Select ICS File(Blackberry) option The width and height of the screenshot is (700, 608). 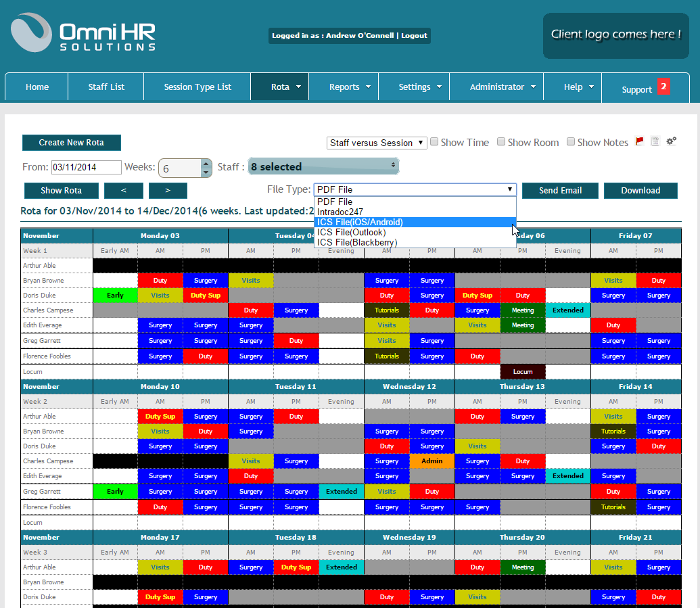415,242
